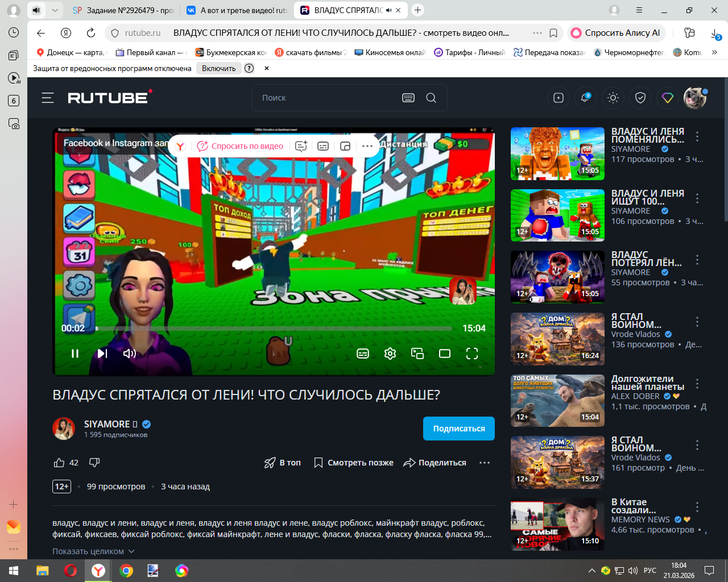Bookmark this page in address bar
This screenshot has height=582, width=728.
coord(553,33)
